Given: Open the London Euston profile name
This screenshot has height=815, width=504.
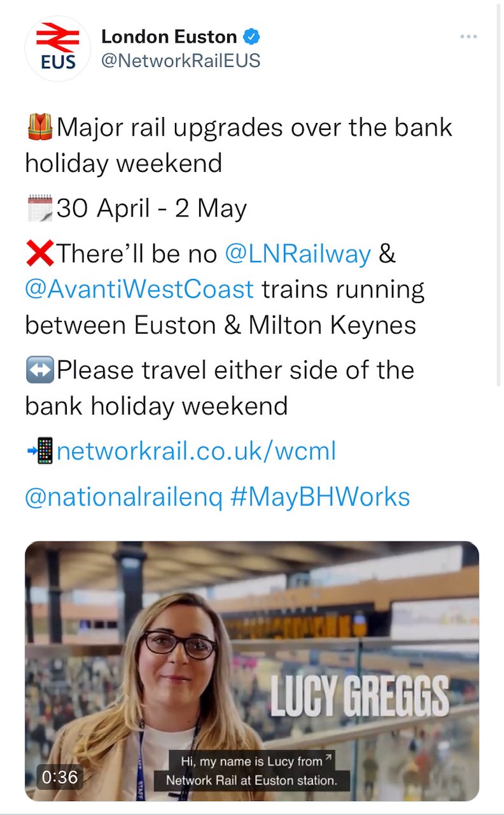Looking at the screenshot, I should pyautogui.click(x=169, y=37).
